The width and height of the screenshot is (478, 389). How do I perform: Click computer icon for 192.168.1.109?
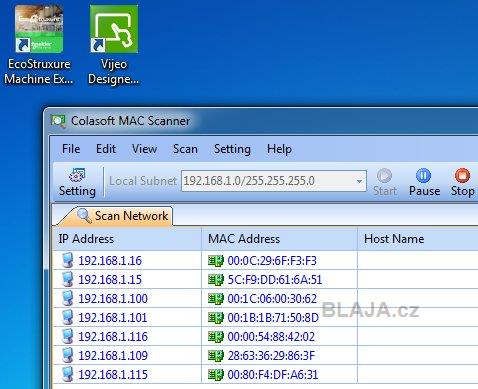(68, 355)
